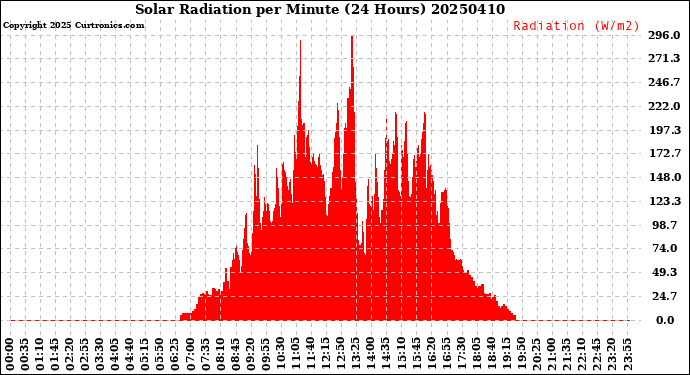Click the 09:20 time axis label
Image resolution: width=690 pixels, height=375 pixels.
pyautogui.click(x=251, y=355)
